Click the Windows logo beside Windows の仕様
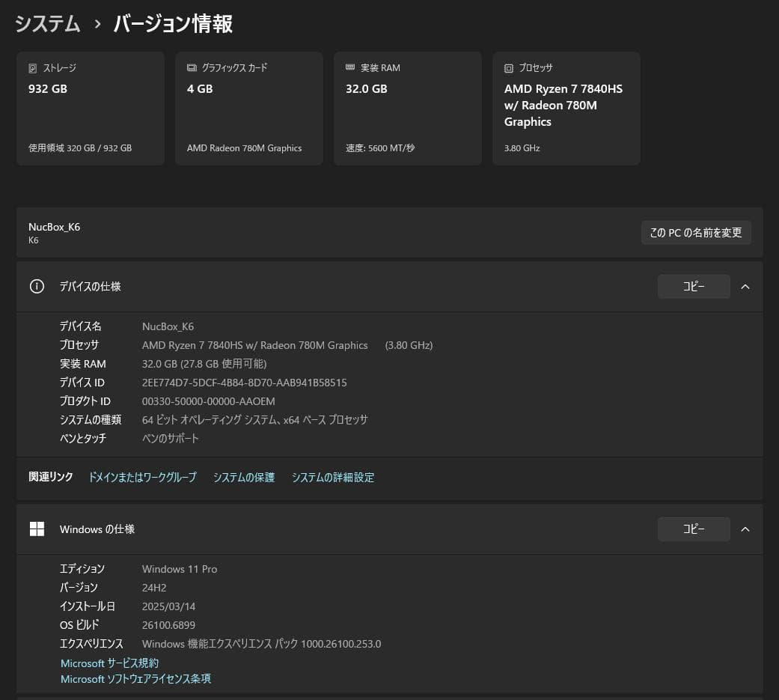The width and height of the screenshot is (779, 700). 37,529
